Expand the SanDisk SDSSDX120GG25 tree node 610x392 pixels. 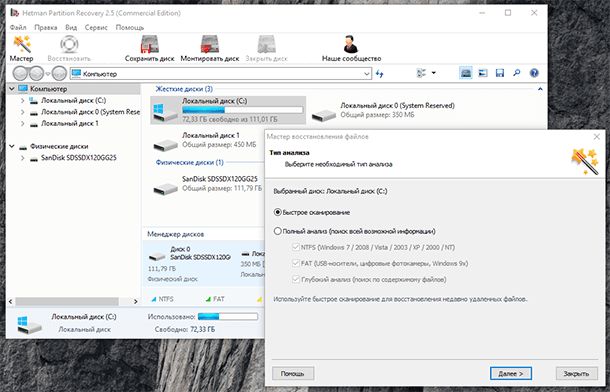[23, 158]
